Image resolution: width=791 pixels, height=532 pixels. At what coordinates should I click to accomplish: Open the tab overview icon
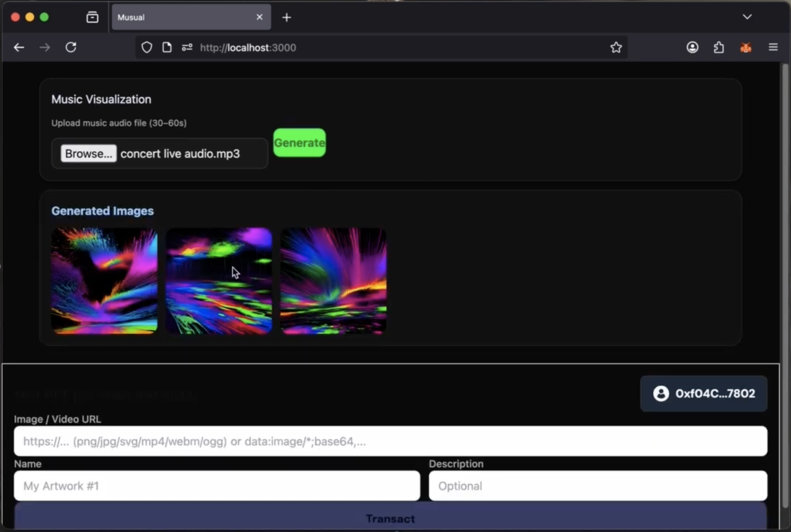pos(92,18)
